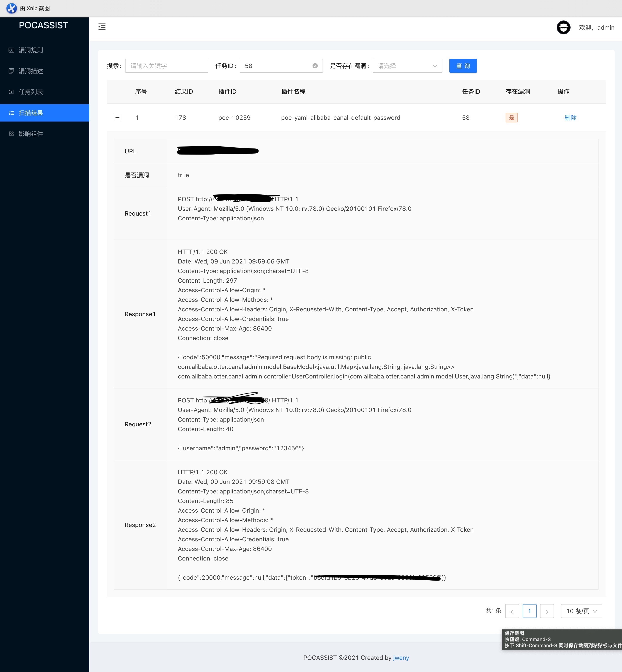
Task: Collapse the expanded result row 178
Action: point(117,117)
